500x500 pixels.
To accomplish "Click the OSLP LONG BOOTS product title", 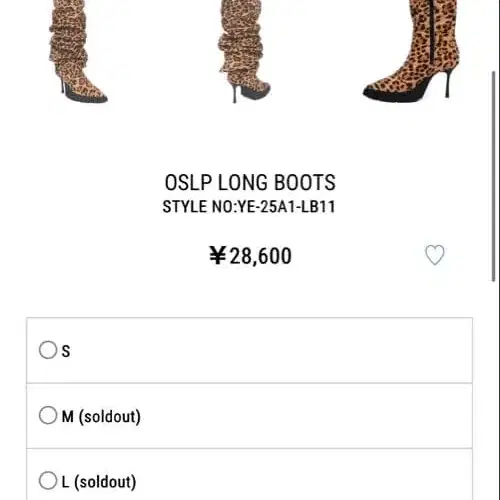I will click(250, 182).
